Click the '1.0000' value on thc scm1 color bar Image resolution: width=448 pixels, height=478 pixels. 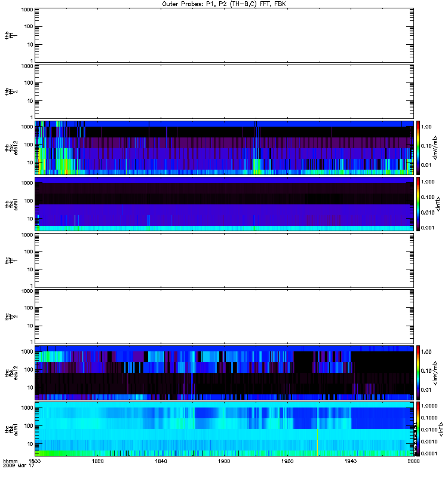429,406
